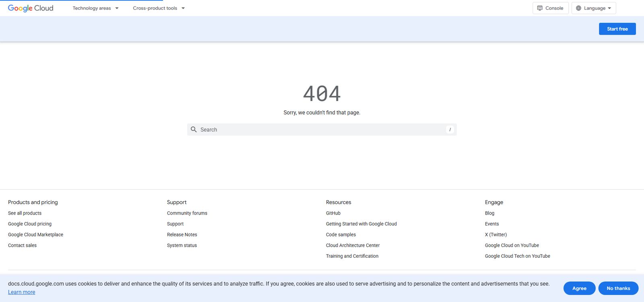644x302 pixels.
Task: Open Google Cloud Marketplace link
Action: click(35, 234)
